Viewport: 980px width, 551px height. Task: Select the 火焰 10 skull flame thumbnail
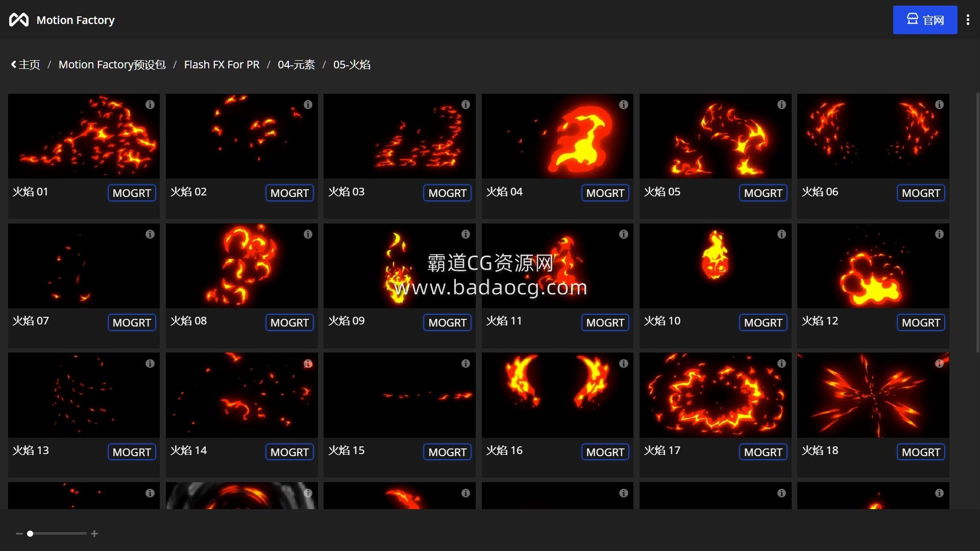(x=715, y=266)
